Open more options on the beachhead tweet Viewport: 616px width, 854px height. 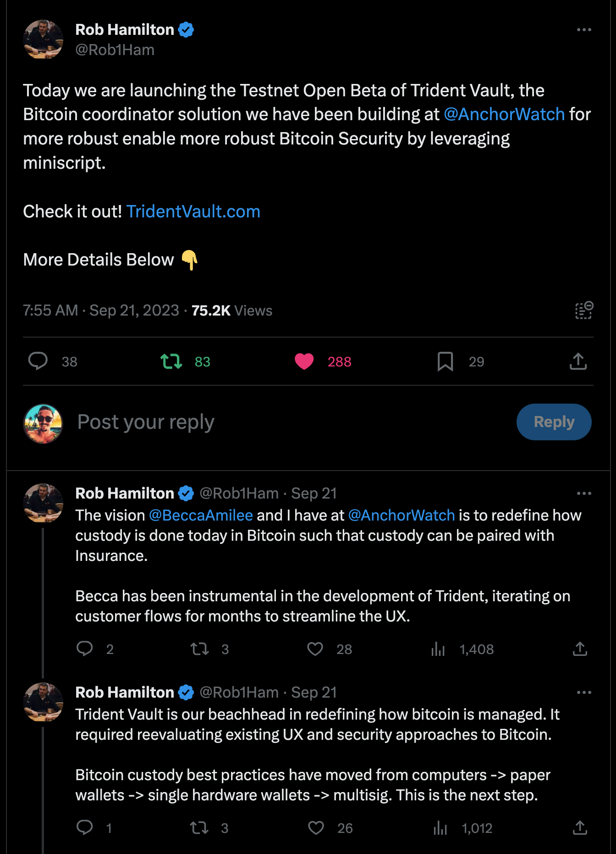[x=584, y=693]
